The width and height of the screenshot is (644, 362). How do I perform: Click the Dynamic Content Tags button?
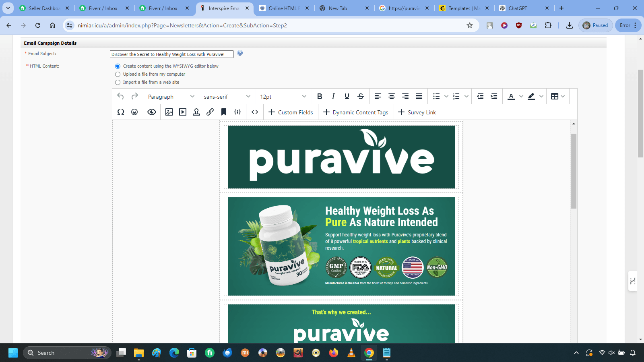click(x=355, y=112)
